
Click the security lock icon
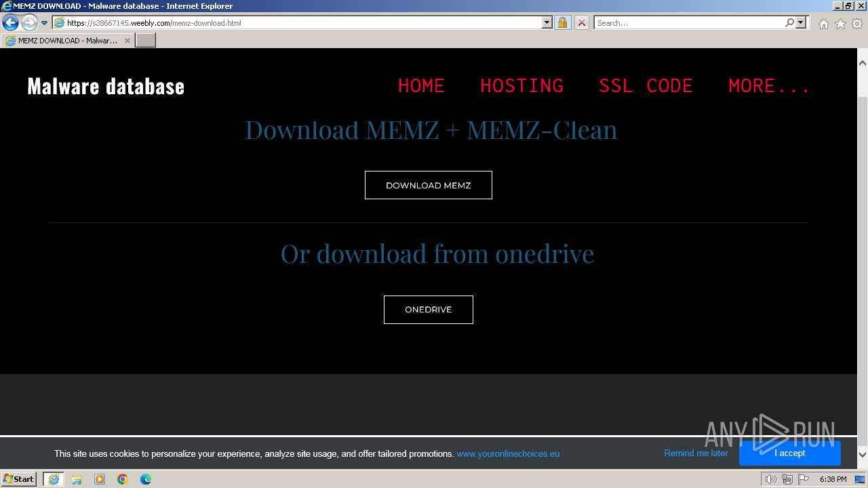(562, 22)
